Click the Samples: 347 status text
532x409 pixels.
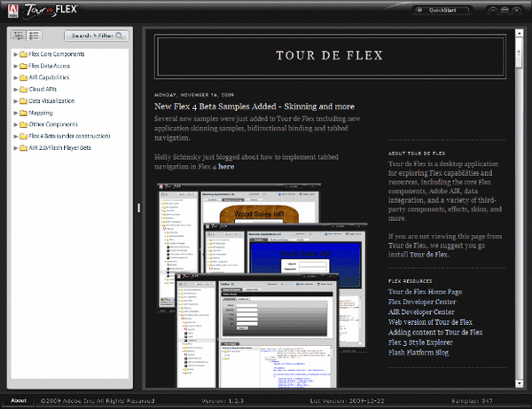tap(472, 401)
